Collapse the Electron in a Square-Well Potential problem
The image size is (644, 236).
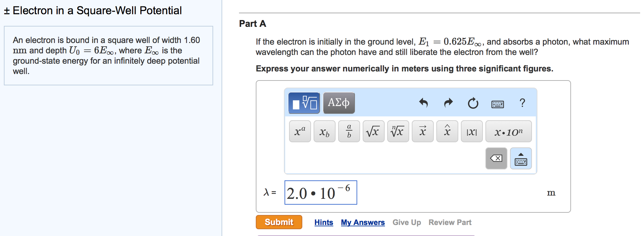(x=6, y=10)
